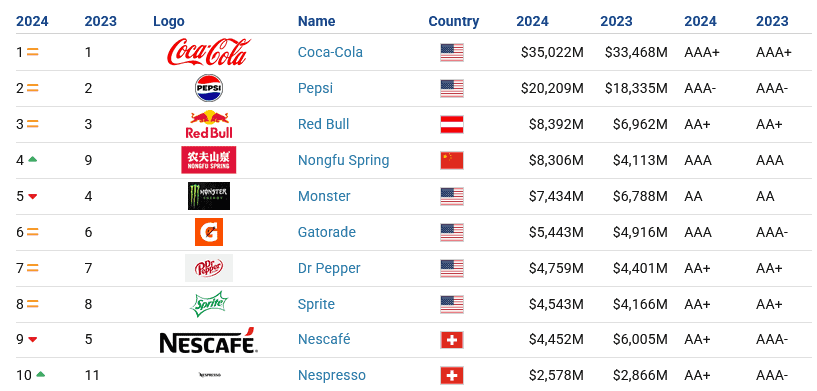817x391 pixels.
Task: Sort by the Name column header
Action: (316, 21)
